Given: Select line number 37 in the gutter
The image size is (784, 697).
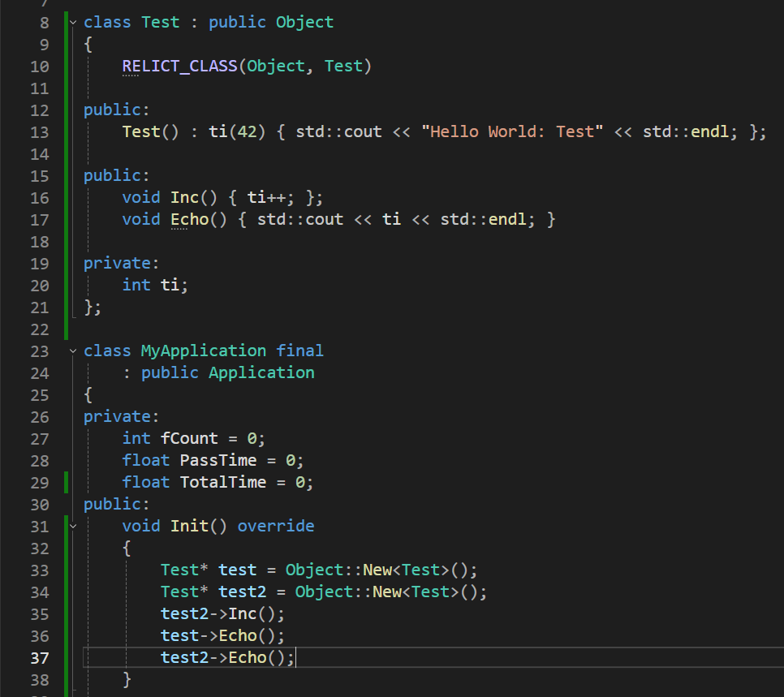Looking at the screenshot, I should (x=40, y=658).
